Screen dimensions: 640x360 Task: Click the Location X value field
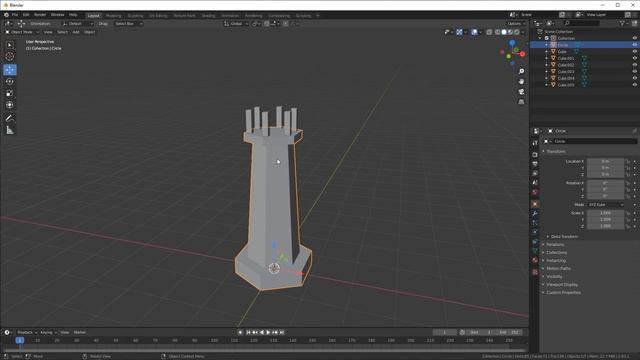click(605, 161)
